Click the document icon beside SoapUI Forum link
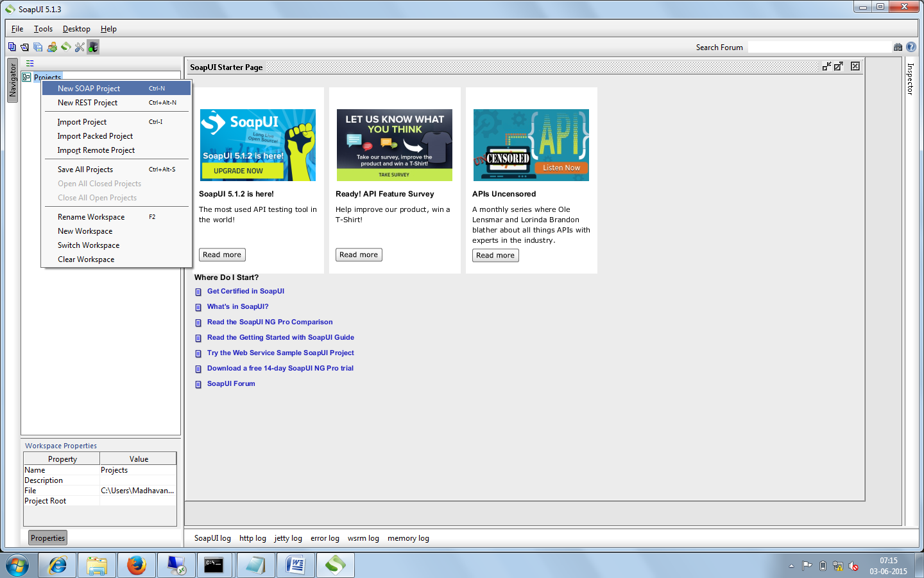 pos(198,385)
